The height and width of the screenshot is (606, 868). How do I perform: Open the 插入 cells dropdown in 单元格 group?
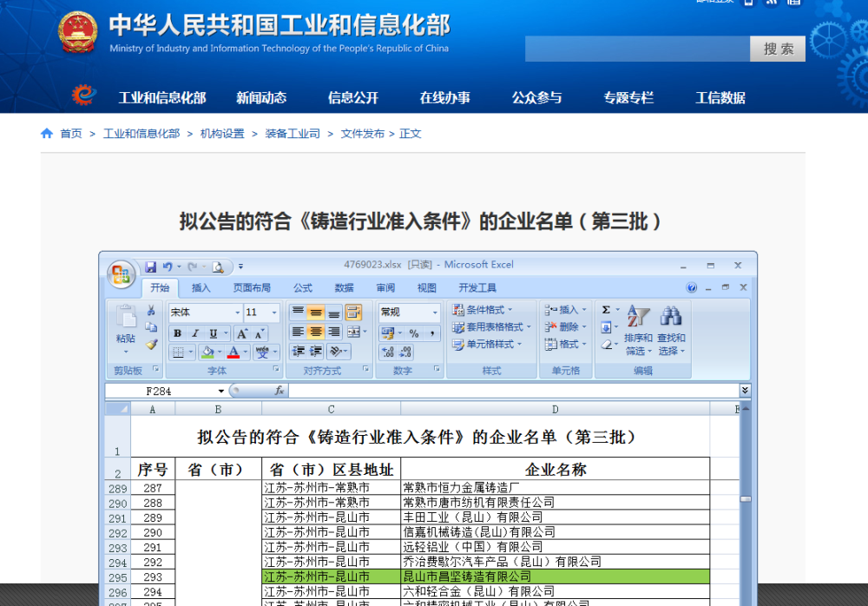[565, 310]
